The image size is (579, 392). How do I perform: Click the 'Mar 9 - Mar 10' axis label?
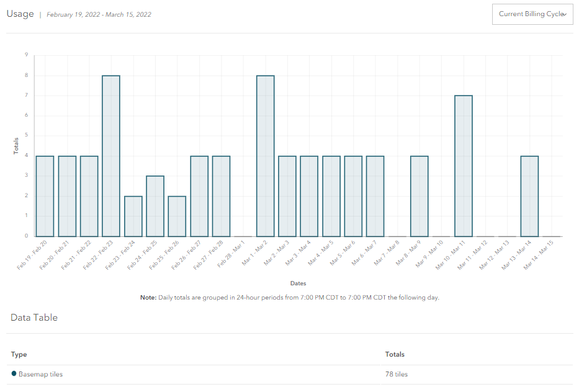tap(429, 254)
